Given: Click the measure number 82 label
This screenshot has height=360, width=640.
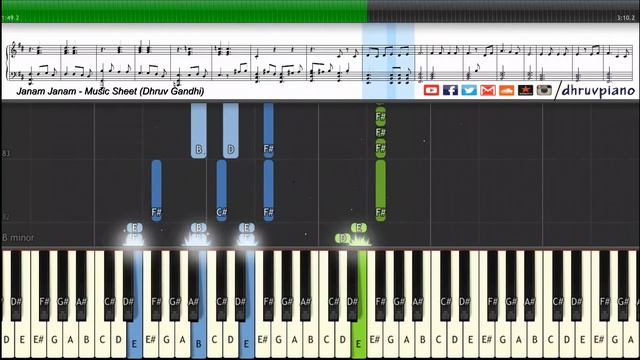Looking at the screenshot, I should tap(6, 217).
